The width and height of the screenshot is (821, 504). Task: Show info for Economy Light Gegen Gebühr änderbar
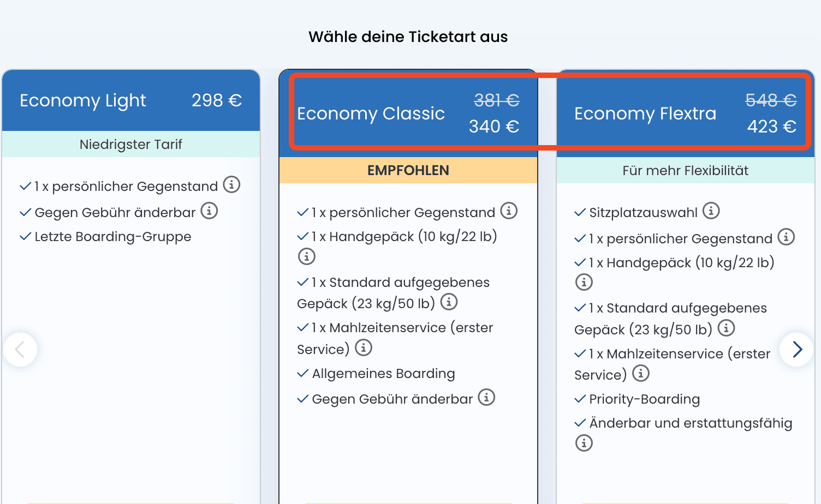[209, 211]
